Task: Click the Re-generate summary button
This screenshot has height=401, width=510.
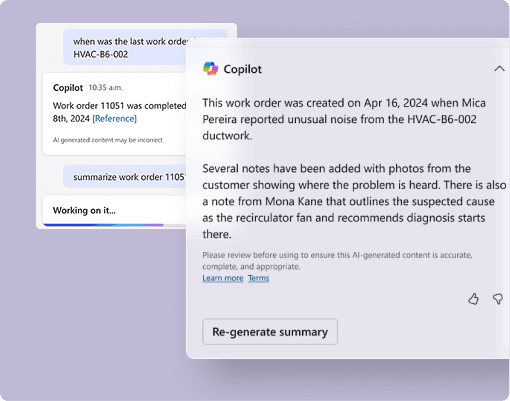Action: pos(270,332)
